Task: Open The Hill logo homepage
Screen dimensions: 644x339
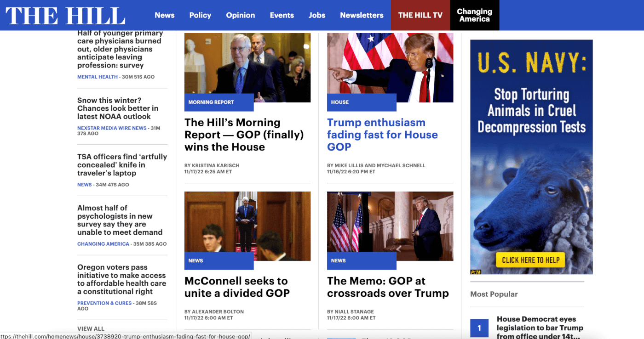Action: [x=65, y=15]
